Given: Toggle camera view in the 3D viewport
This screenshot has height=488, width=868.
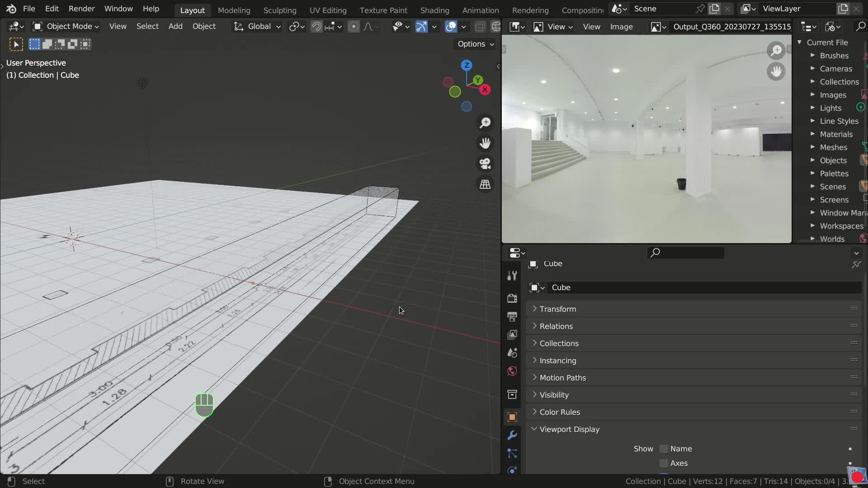Looking at the screenshot, I should pyautogui.click(x=485, y=164).
